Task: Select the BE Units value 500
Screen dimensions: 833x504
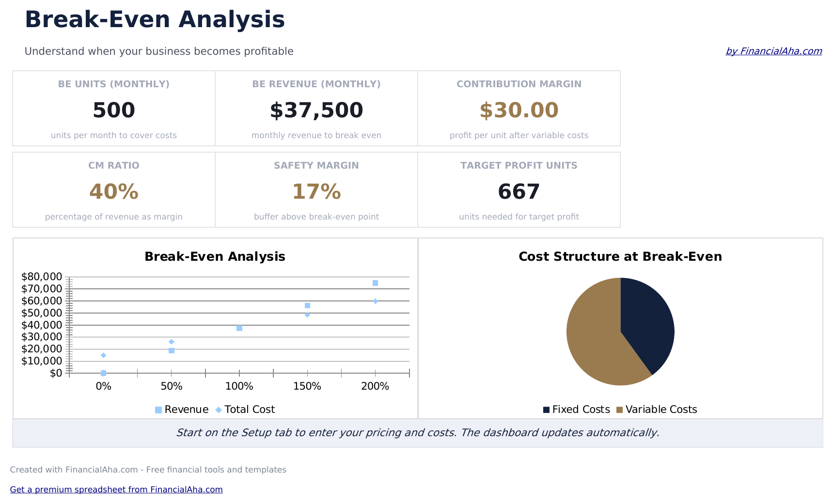Action: click(114, 110)
